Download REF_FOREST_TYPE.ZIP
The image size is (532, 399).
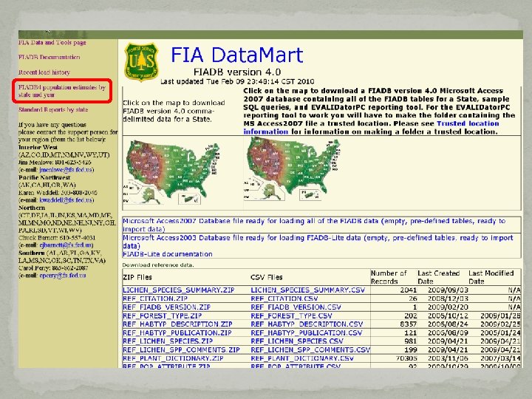pyautogui.click(x=162, y=316)
